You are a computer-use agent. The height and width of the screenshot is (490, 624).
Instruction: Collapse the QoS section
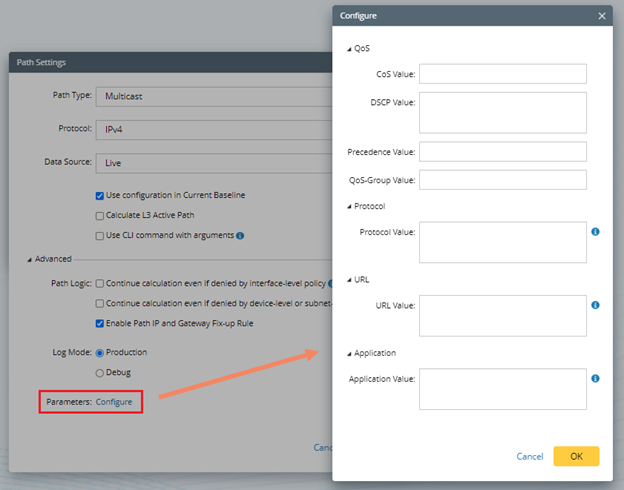pyautogui.click(x=348, y=48)
